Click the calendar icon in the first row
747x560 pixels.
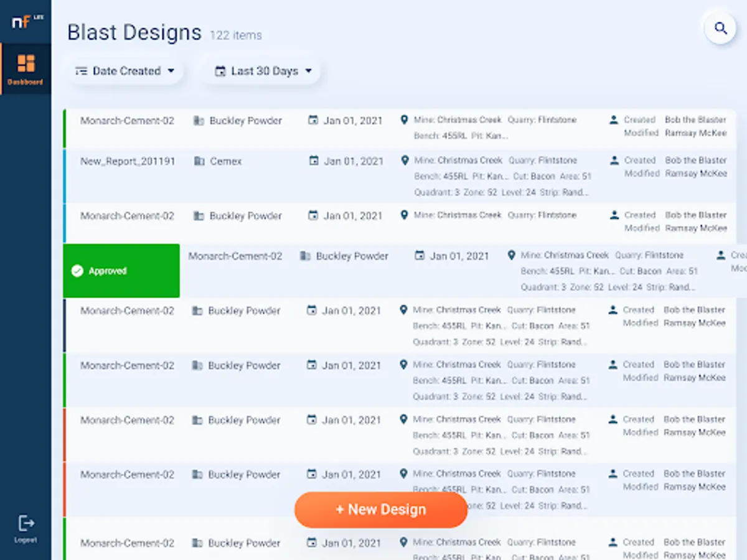pyautogui.click(x=313, y=120)
